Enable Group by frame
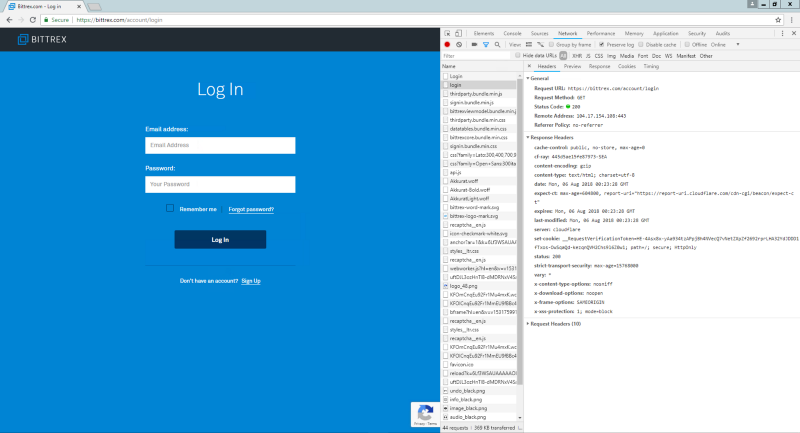The image size is (800, 433). 551,45
